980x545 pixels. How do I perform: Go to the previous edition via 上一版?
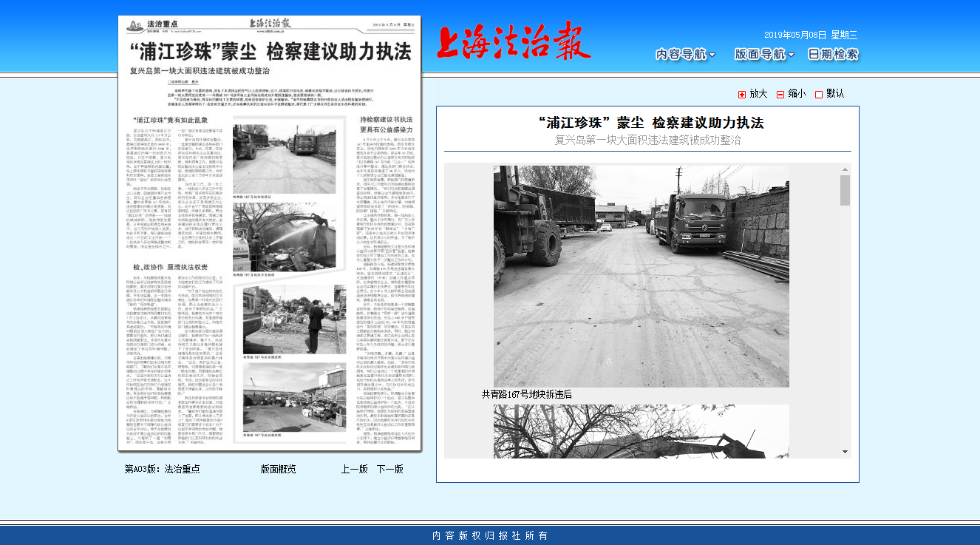tap(353, 468)
